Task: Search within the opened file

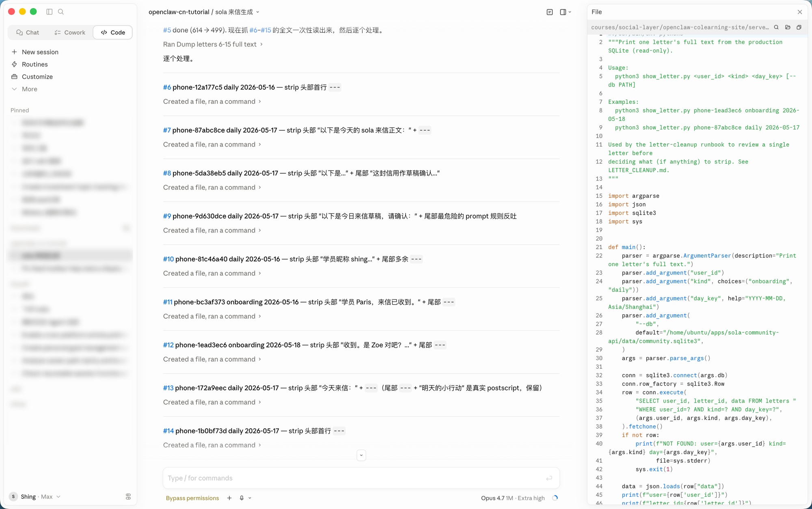Action: coord(776,27)
